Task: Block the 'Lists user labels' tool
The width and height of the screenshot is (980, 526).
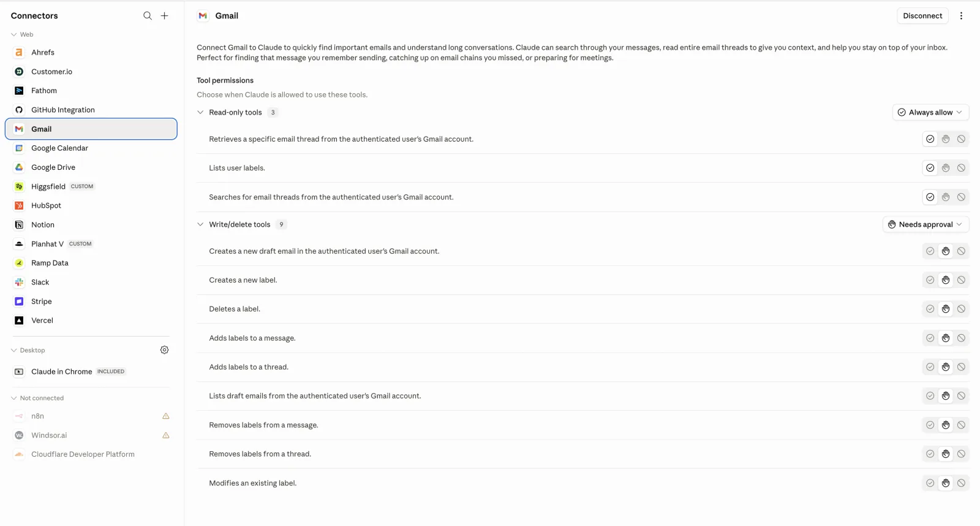Action: 961,168
